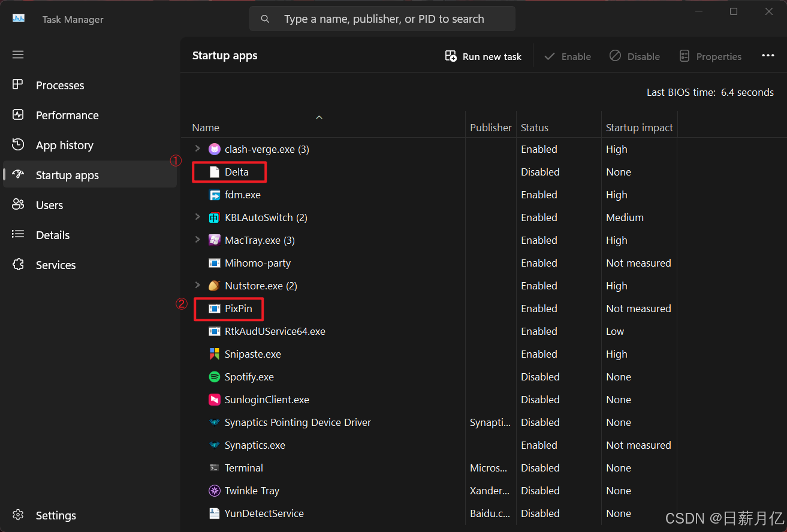
Task: Click Disabled status of Spotify.exe
Action: click(540, 377)
